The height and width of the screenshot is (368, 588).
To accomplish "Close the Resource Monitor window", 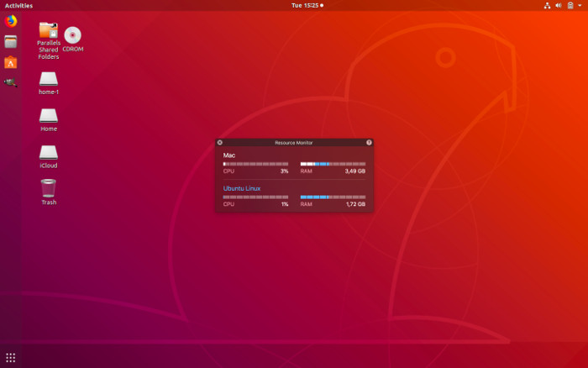I will point(220,143).
